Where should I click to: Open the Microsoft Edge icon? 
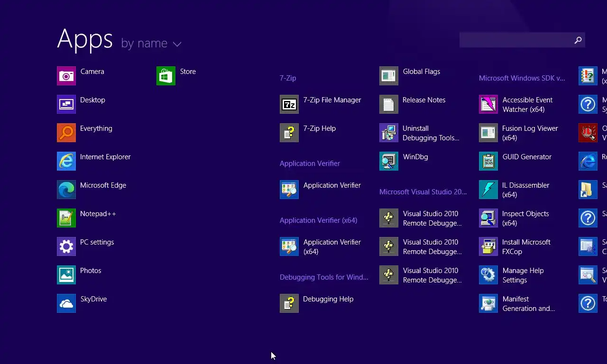(x=66, y=190)
